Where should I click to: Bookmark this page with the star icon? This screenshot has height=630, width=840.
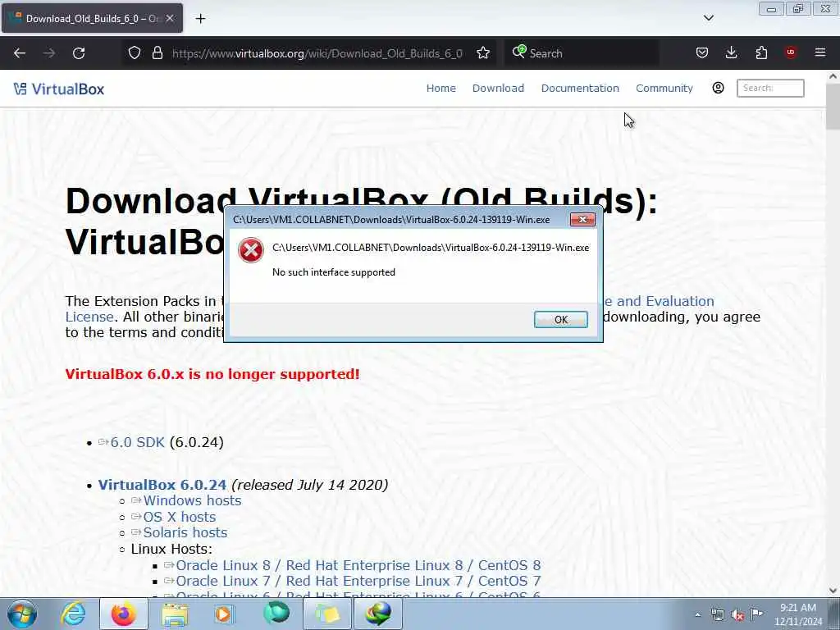[482, 53]
